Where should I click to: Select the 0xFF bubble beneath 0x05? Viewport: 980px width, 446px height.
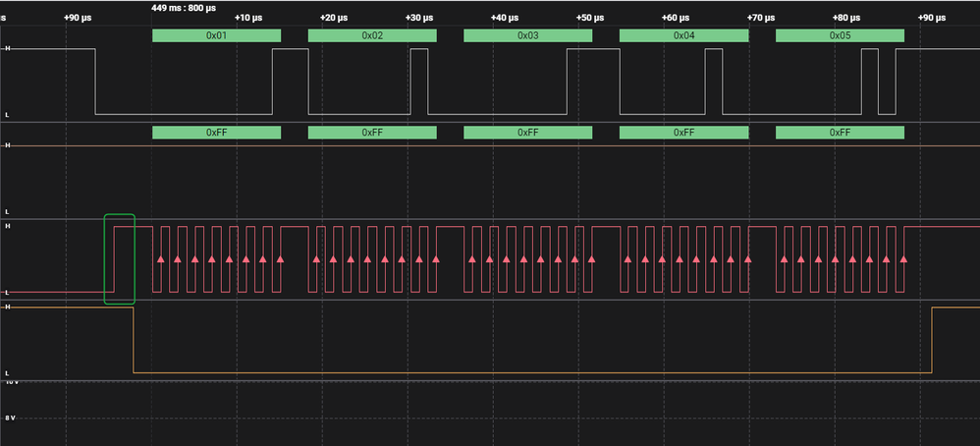click(840, 133)
